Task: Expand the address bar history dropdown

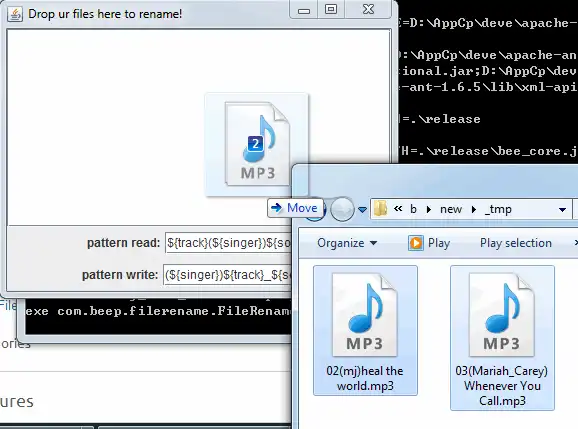Action: pyautogui.click(x=562, y=210)
